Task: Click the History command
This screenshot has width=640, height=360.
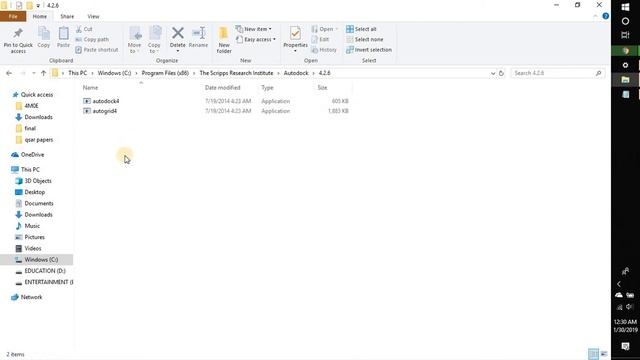Action: [324, 50]
